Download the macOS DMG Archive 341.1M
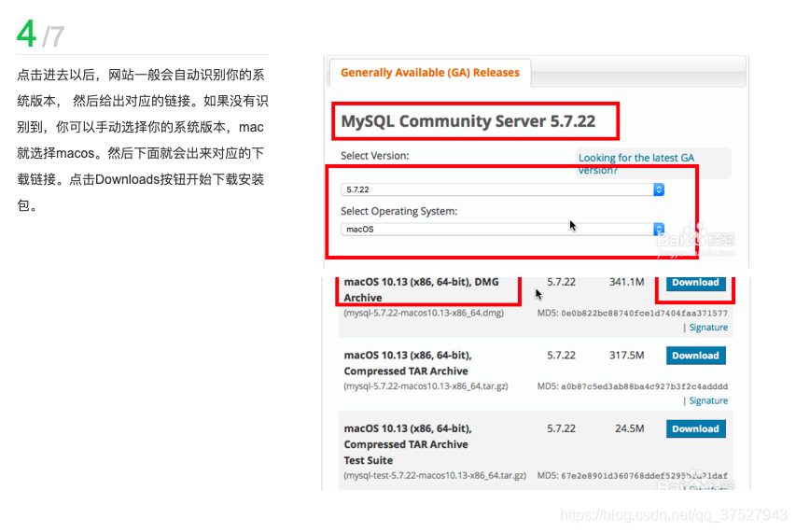796x532 pixels. click(695, 282)
